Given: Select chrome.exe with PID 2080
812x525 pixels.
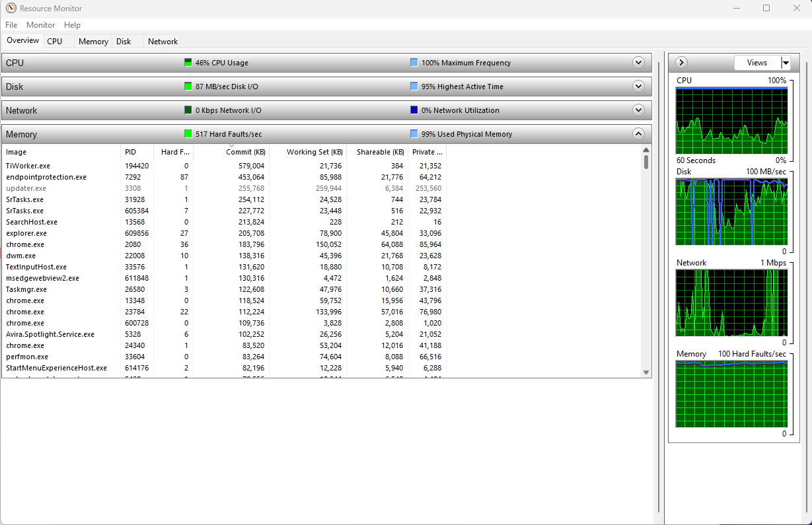Looking at the screenshot, I should click(223, 244).
